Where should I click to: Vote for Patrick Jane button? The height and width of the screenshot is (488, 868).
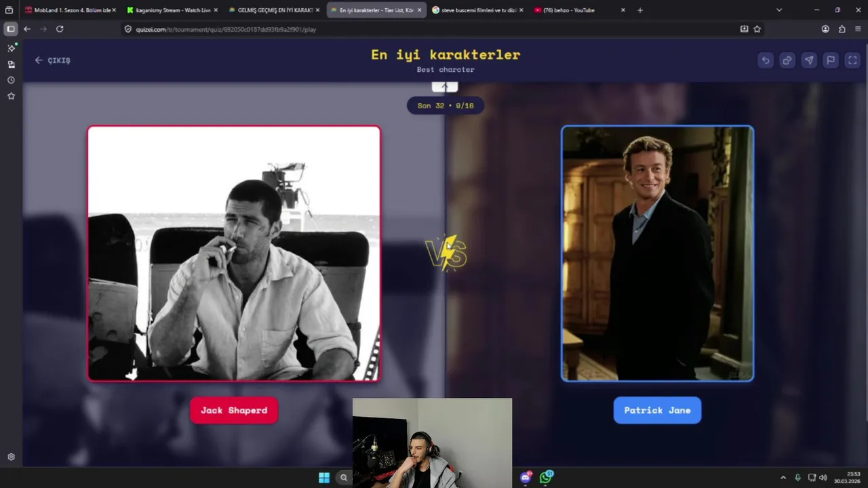click(657, 410)
